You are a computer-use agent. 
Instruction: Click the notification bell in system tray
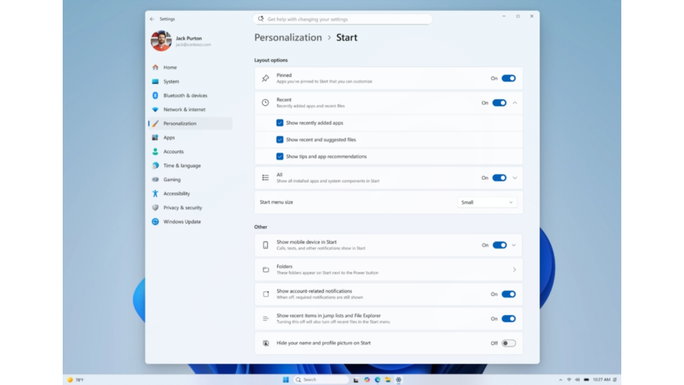pos(615,380)
